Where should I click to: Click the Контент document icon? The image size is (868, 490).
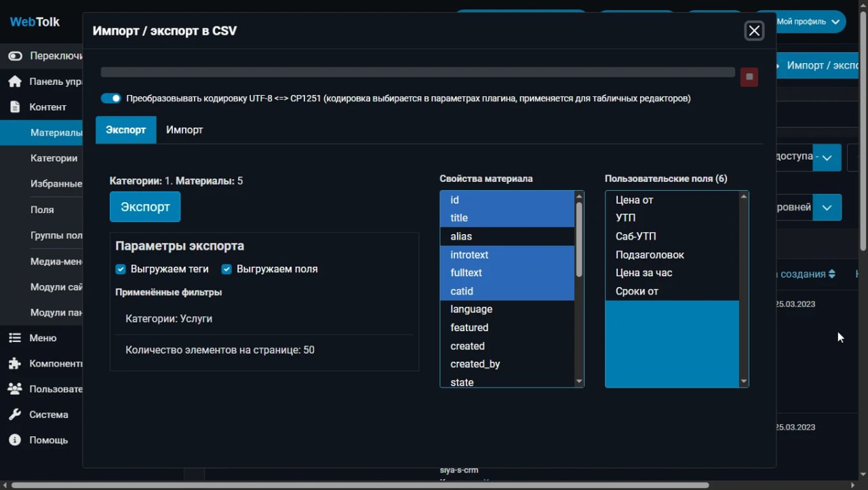[x=16, y=107]
